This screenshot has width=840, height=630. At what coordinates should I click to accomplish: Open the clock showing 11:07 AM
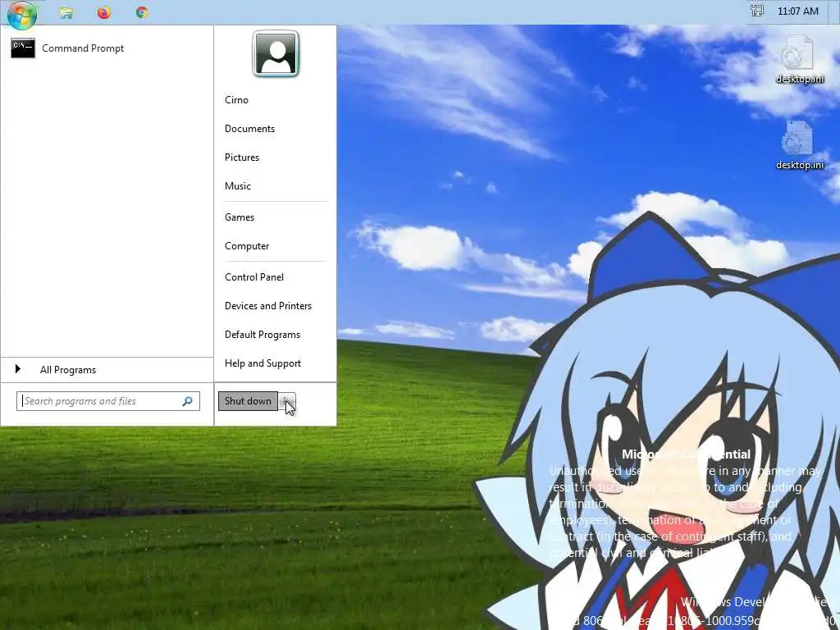tap(797, 11)
